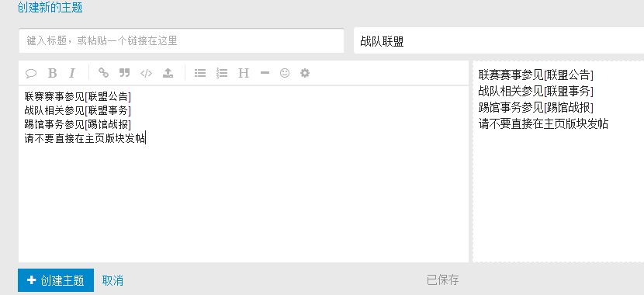Apply heading formatting with H icon

[x=244, y=73]
